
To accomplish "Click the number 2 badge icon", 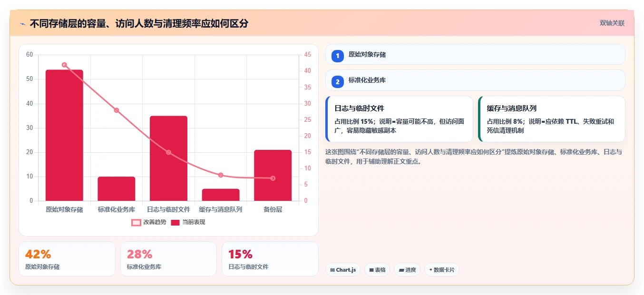I will [x=338, y=82].
